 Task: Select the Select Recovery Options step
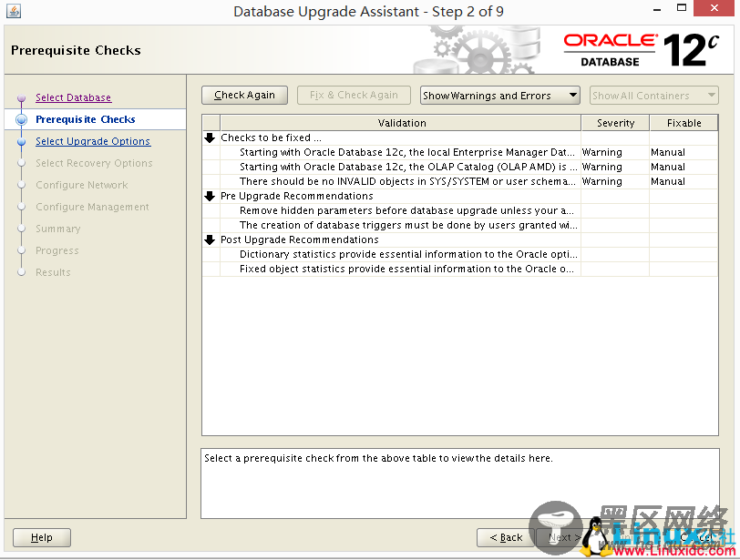click(x=94, y=163)
